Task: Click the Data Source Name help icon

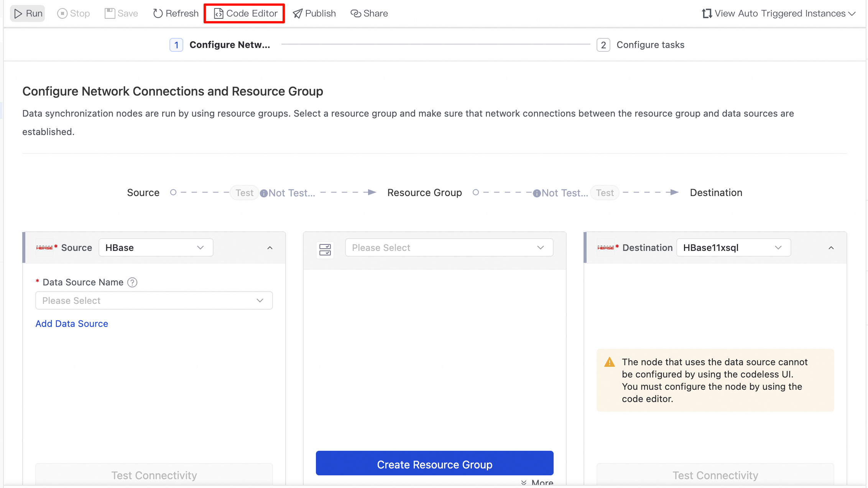Action: point(132,282)
